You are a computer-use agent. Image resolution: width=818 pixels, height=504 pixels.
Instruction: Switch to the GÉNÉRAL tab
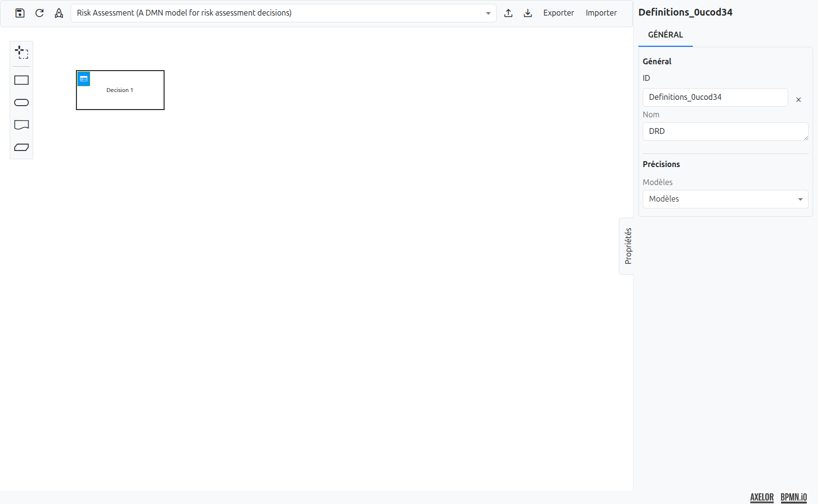pyautogui.click(x=665, y=35)
